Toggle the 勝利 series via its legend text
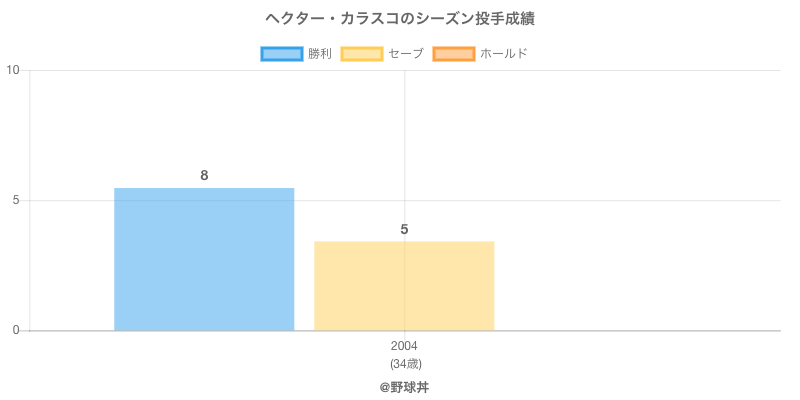 320,53
